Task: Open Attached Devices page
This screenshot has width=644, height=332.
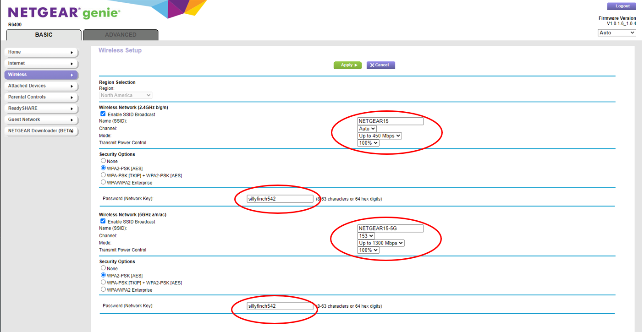Action: click(41, 86)
